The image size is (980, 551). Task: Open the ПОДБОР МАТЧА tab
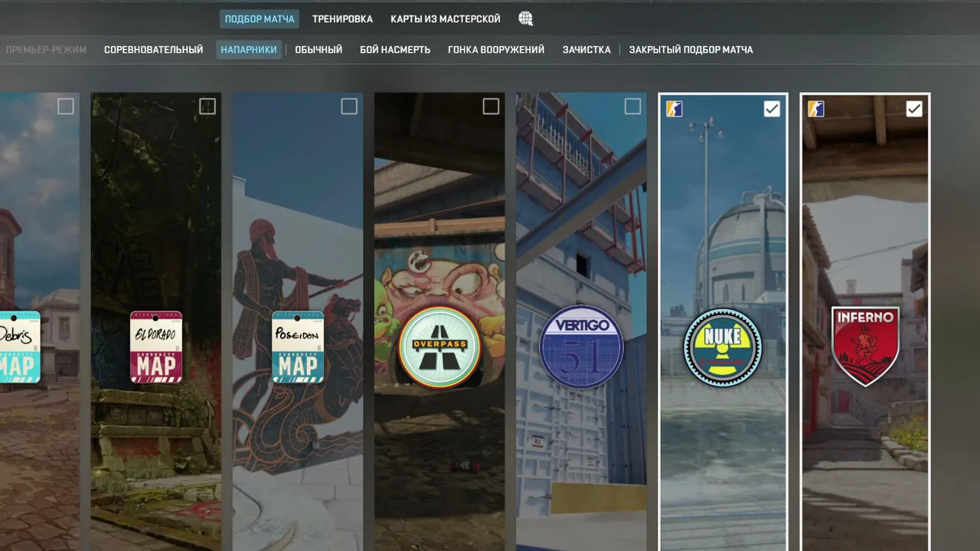pyautogui.click(x=260, y=19)
